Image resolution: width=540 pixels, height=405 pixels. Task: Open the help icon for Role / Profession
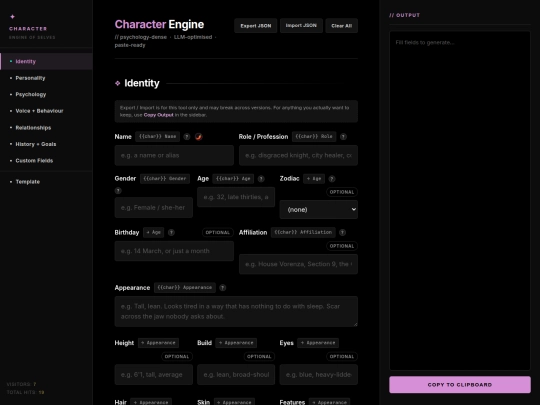[x=343, y=137]
